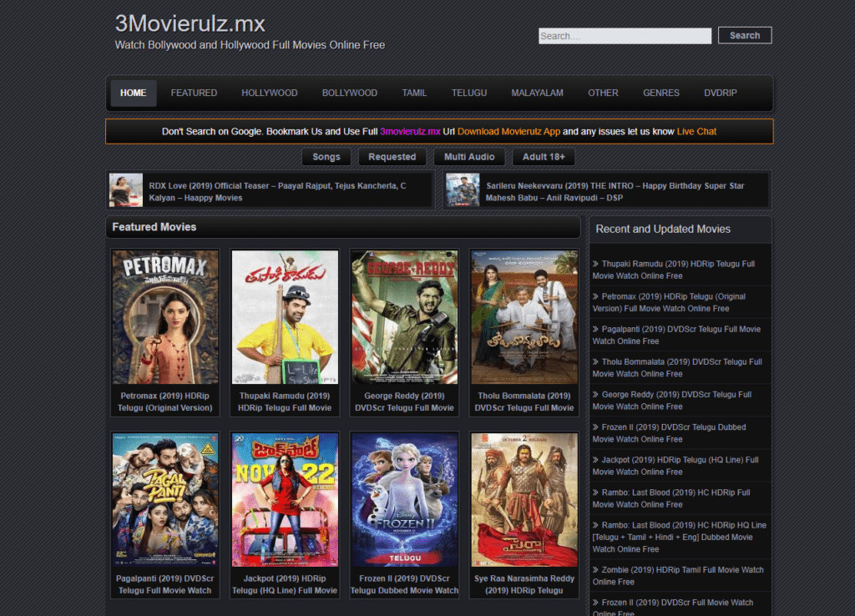855x616 pixels.
Task: Click the Adult 18+ button
Action: (544, 157)
